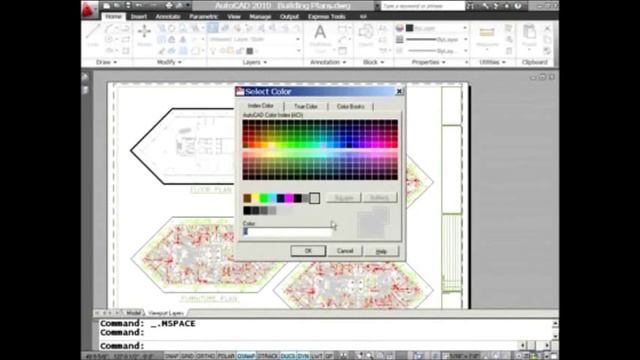Expand the Layers panel dropdown

[255, 62]
